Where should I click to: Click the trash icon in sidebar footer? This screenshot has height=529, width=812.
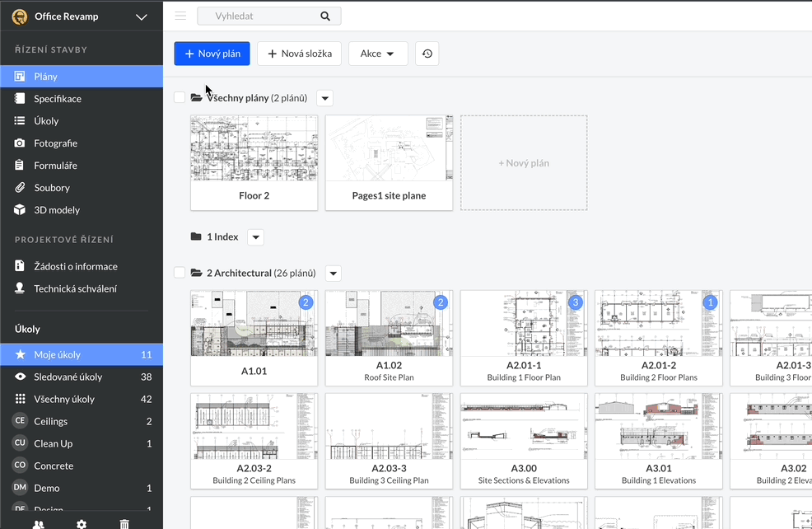click(124, 523)
